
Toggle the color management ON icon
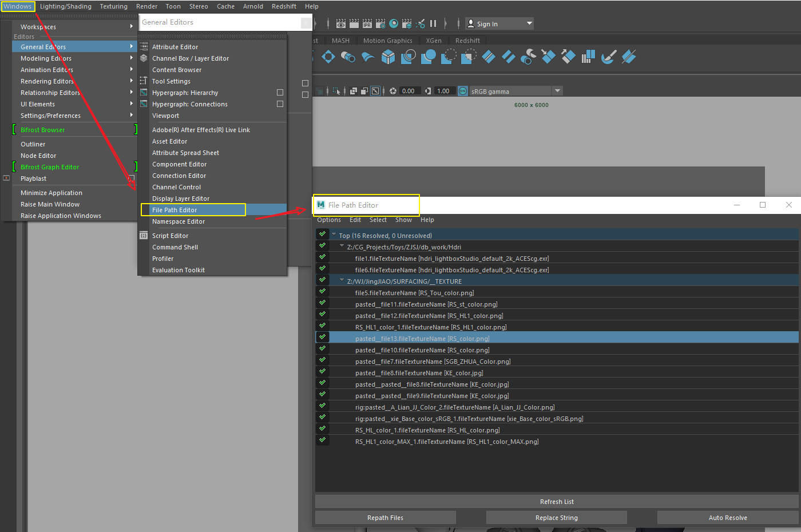463,91
